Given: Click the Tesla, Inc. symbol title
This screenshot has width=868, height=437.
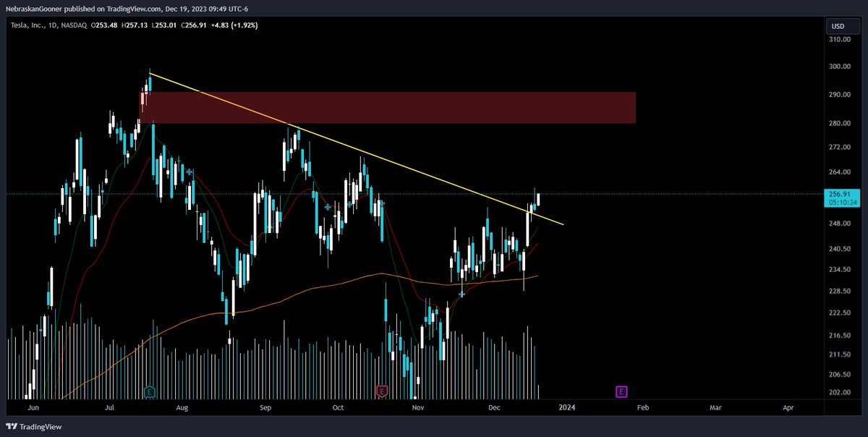Looking at the screenshot, I should coord(29,25).
